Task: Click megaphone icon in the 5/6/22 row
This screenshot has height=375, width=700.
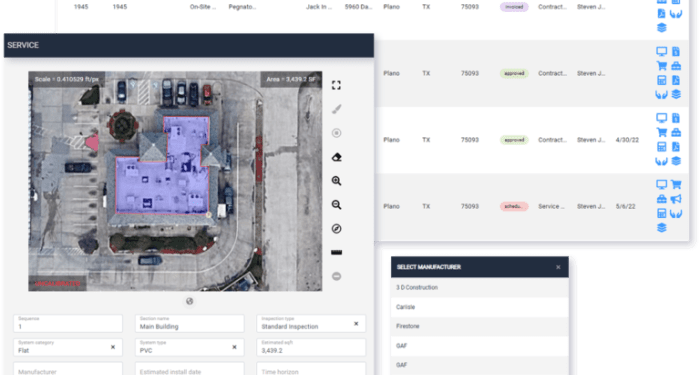Action: coord(676,199)
